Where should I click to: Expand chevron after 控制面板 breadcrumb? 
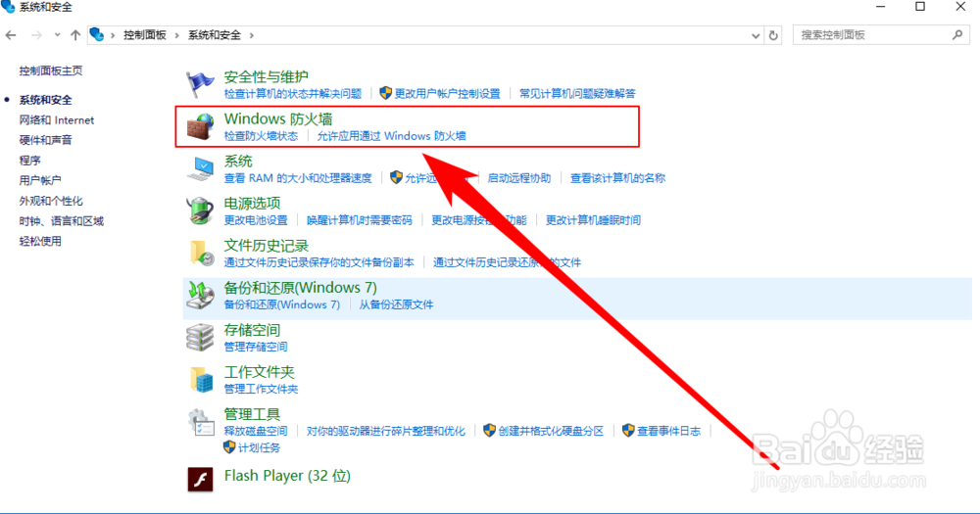click(x=176, y=35)
